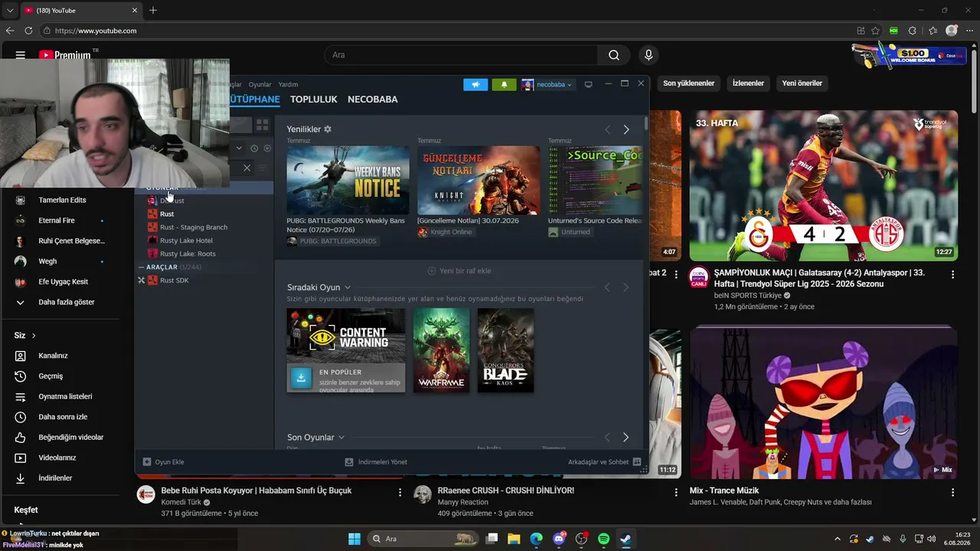Expand Sıradaki Oyun shelf dropdown
Screen dimensions: 980x551
pyautogui.click(x=348, y=288)
